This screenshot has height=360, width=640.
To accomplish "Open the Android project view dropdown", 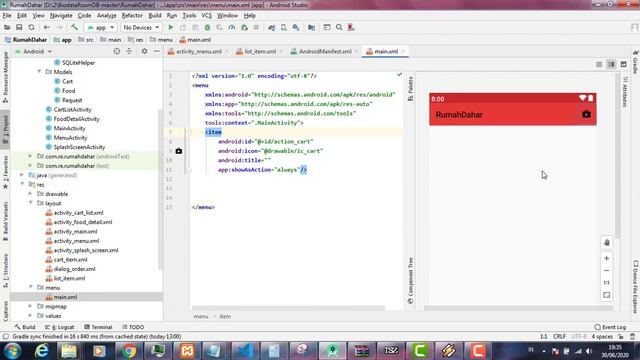I will pyautogui.click(x=33, y=51).
